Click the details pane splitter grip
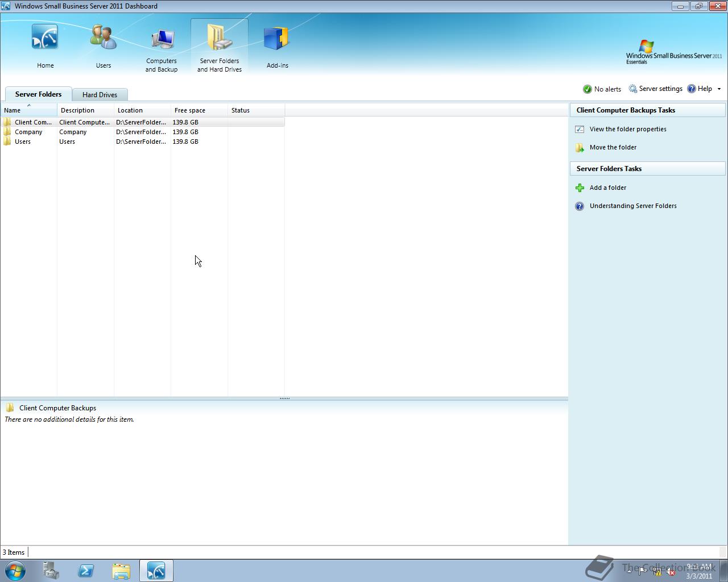This screenshot has width=728, height=582. pyautogui.click(x=284, y=398)
